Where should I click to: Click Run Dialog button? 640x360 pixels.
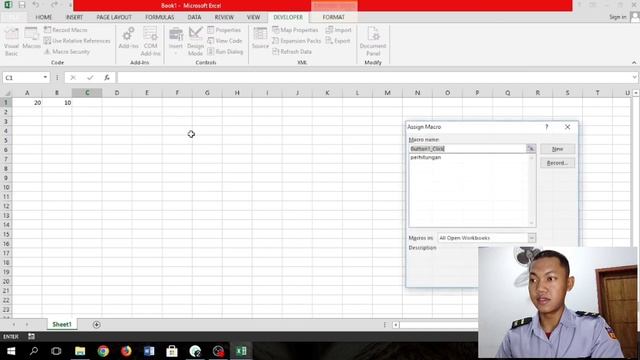coord(225,51)
